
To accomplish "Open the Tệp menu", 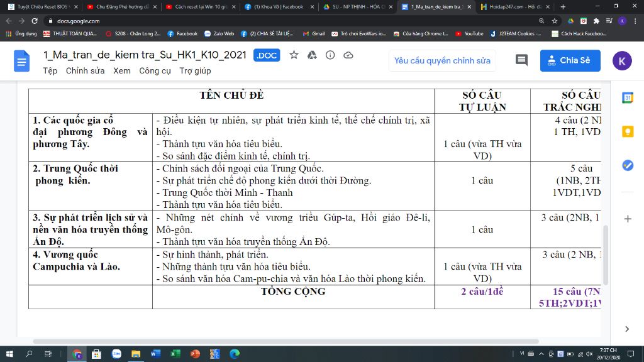I will coord(50,70).
